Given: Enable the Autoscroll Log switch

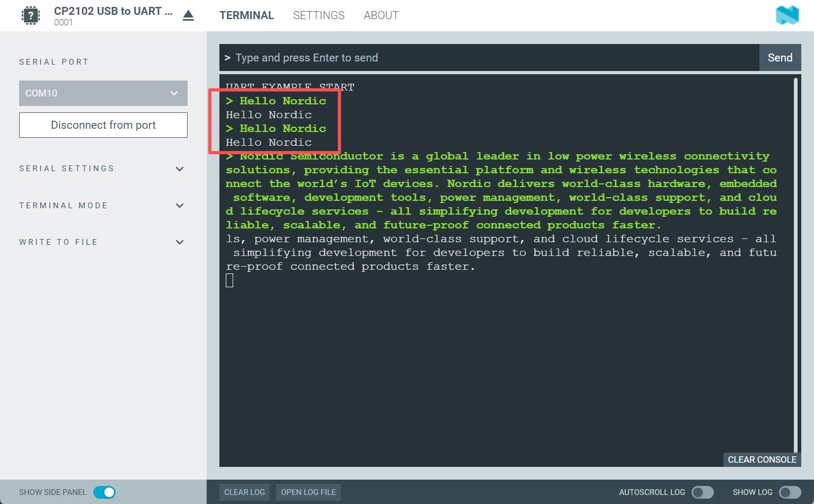Looking at the screenshot, I should (703, 492).
